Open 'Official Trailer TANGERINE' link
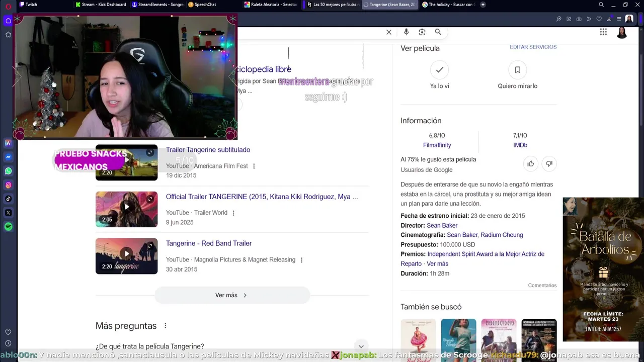The image size is (644, 362). (262, 197)
